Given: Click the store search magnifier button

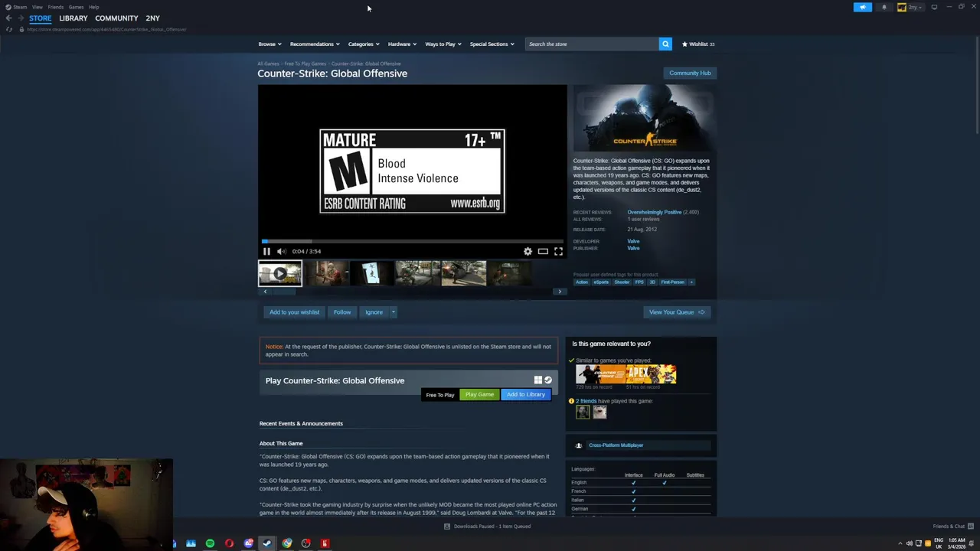Looking at the screenshot, I should 665,44.
